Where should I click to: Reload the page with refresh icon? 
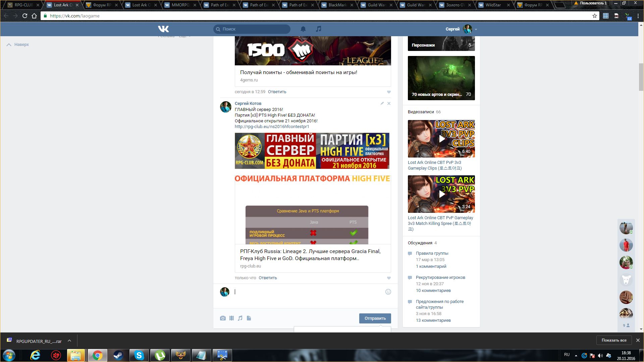pos(25,16)
